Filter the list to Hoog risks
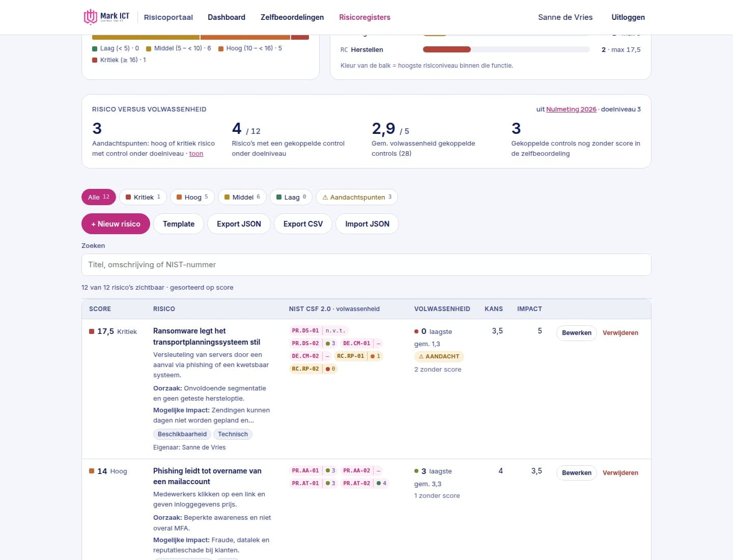The width and height of the screenshot is (733, 560). click(x=192, y=197)
